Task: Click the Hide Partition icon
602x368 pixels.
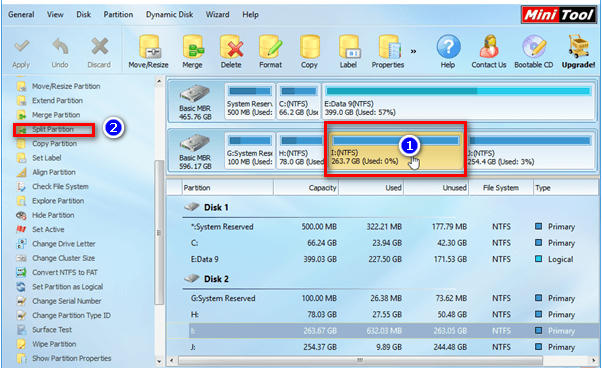Action: tap(21, 215)
